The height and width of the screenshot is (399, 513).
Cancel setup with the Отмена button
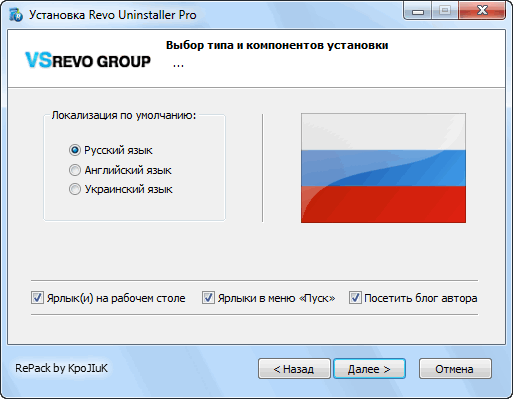(455, 369)
